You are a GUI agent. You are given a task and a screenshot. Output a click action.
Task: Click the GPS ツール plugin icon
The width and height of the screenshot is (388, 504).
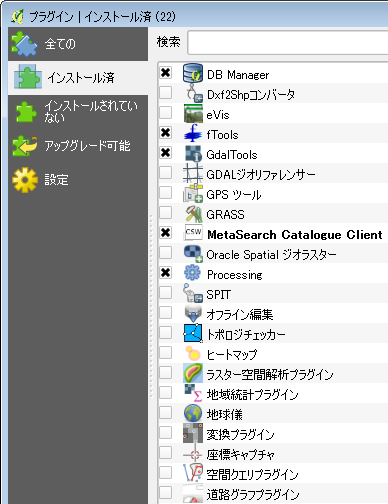click(x=193, y=193)
